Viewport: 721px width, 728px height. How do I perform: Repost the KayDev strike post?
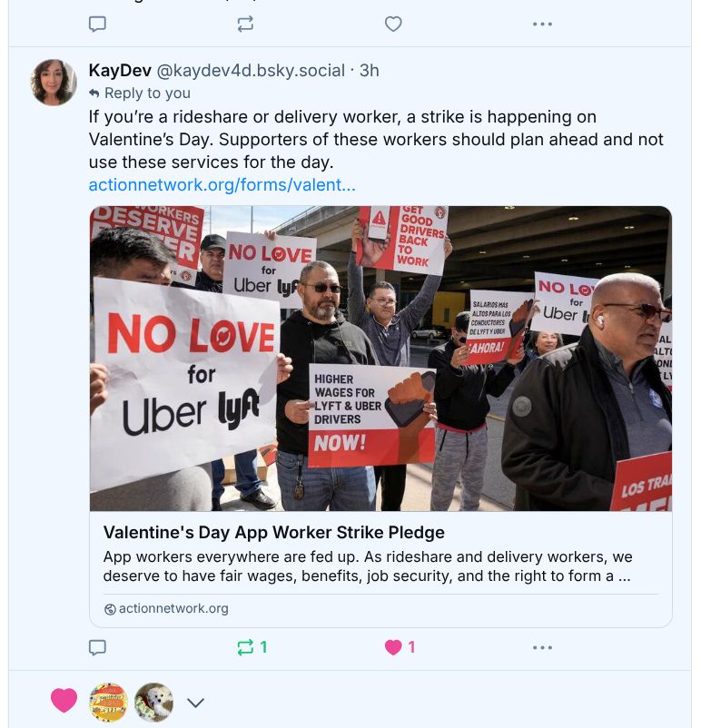(x=252, y=647)
